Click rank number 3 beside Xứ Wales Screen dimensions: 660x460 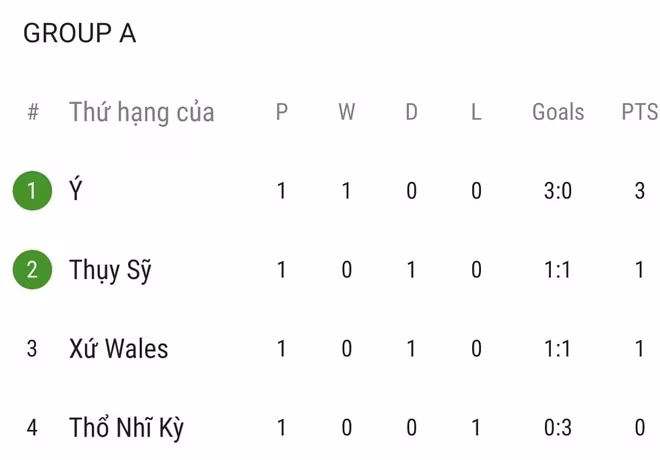pyautogui.click(x=32, y=349)
